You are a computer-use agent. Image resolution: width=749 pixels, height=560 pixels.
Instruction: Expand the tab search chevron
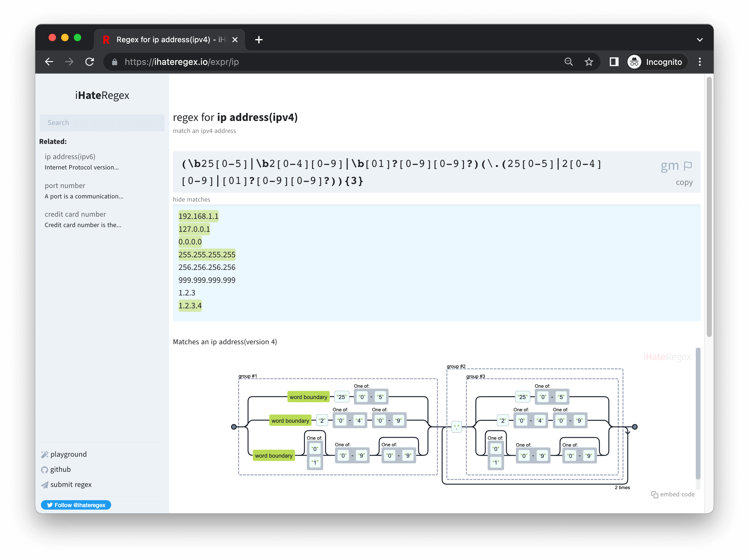(700, 40)
